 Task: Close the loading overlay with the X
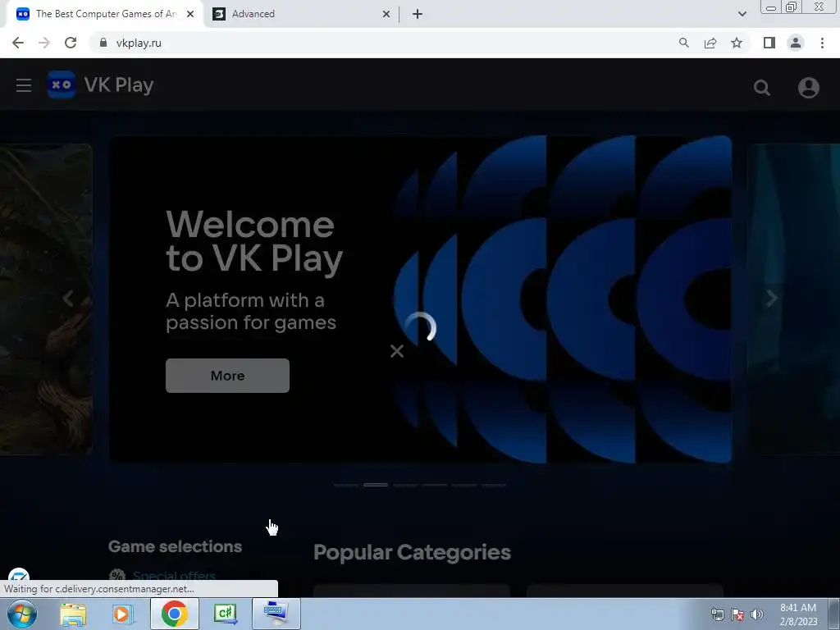(x=397, y=351)
